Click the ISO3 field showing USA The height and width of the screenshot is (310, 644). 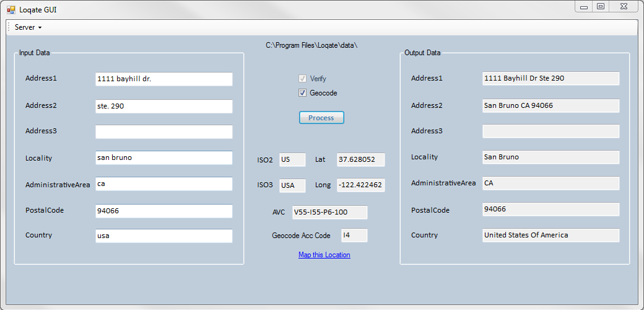click(x=292, y=185)
